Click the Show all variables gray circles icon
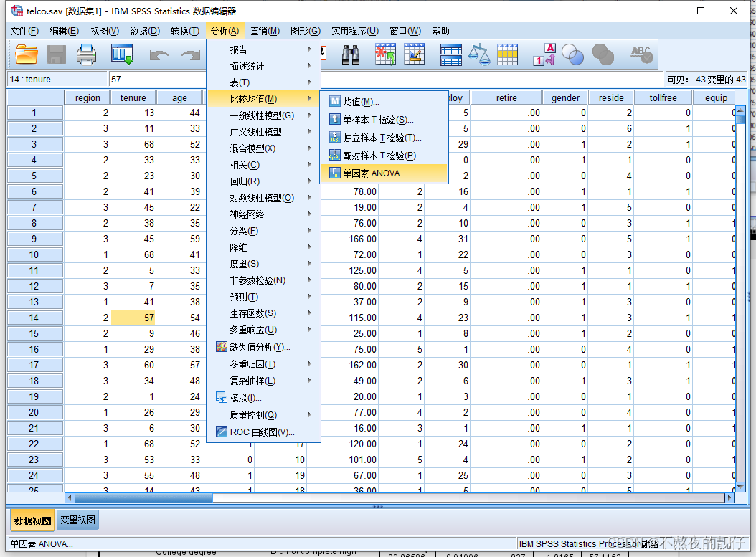Screen dimensions: 756x557 click(603, 54)
